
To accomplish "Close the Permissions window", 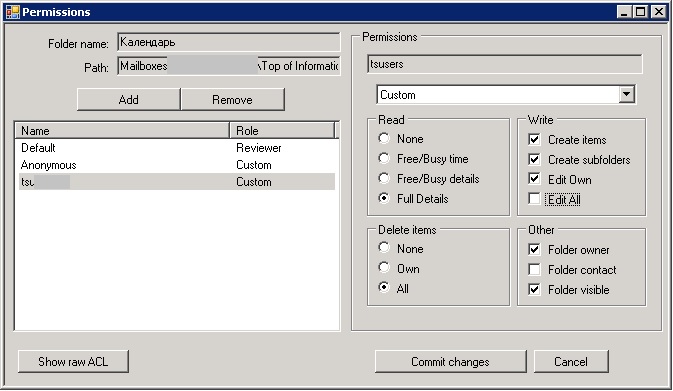I will click(658, 12).
